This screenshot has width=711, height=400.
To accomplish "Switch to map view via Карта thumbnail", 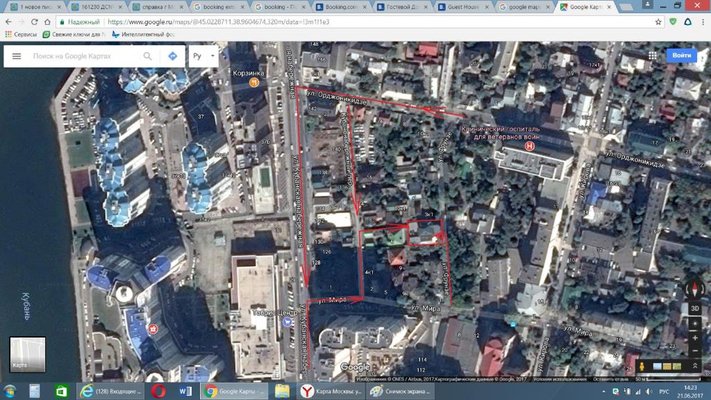I will pyautogui.click(x=27, y=353).
